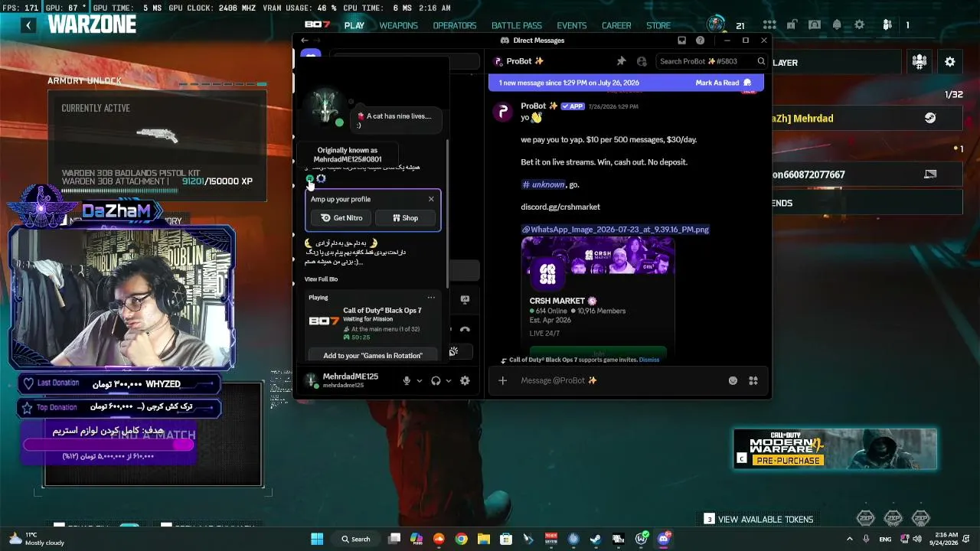
Task: Open the taskbar clock and date
Action: 946,539
